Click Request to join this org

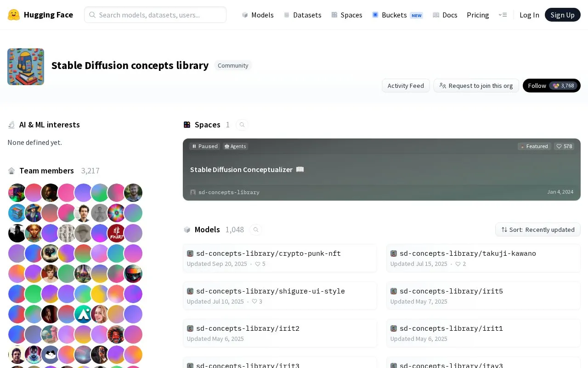pos(476,86)
